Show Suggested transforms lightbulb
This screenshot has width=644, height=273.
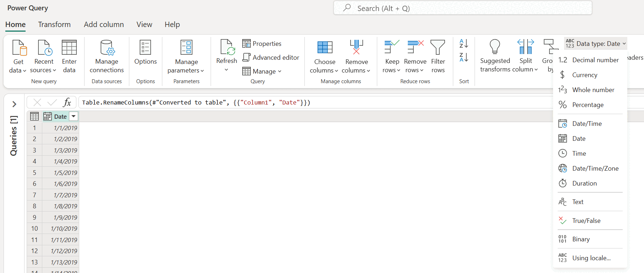[x=495, y=47]
